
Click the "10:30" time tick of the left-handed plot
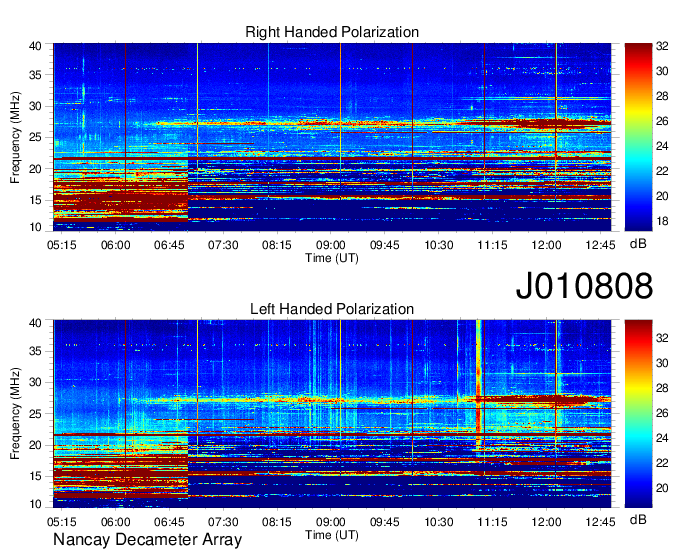(439, 522)
